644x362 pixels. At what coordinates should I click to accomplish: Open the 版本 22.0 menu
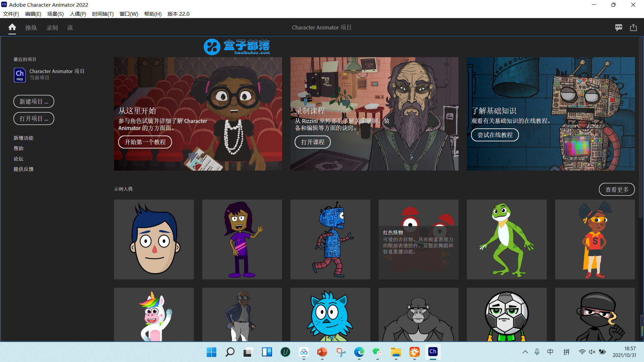178,14
